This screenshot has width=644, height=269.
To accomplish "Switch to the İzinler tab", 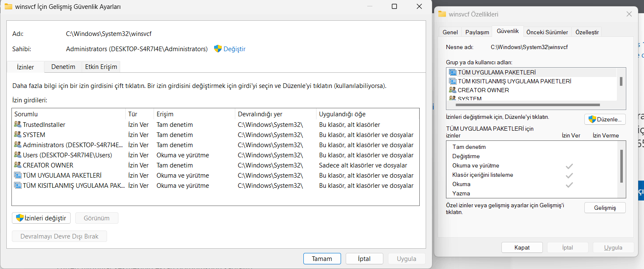I will [25, 67].
